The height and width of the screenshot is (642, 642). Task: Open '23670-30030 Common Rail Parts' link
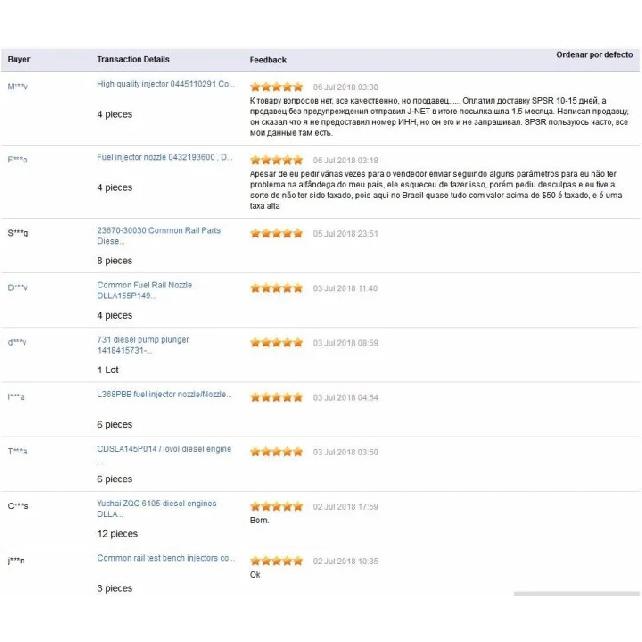tap(159, 236)
